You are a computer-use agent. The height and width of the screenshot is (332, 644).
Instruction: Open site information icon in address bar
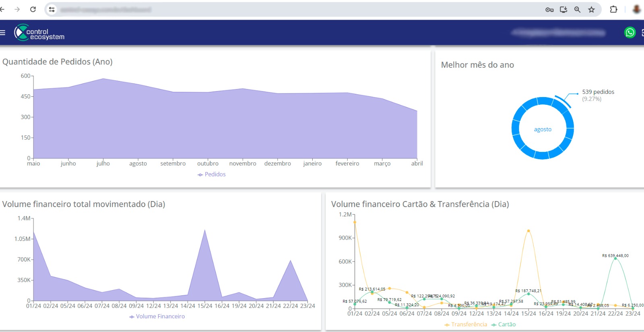point(52,9)
